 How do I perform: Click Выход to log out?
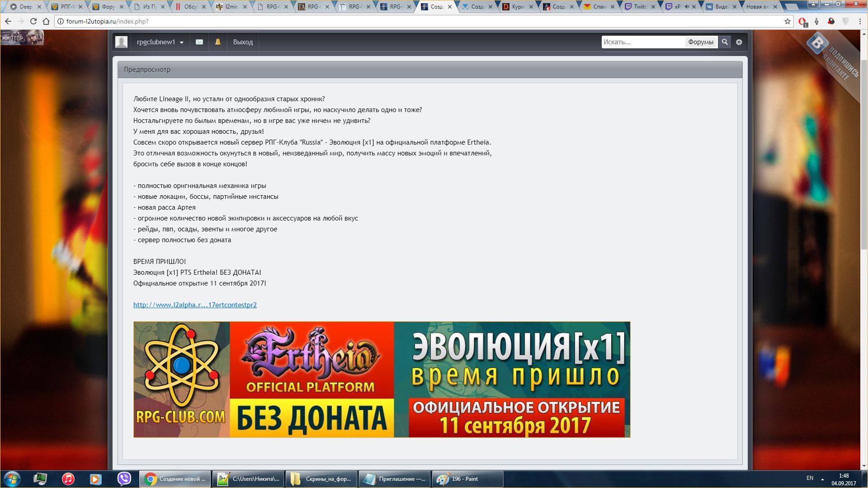(x=243, y=42)
